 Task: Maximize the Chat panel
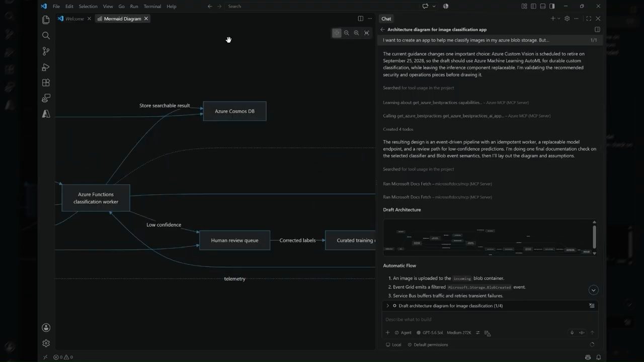(x=589, y=19)
